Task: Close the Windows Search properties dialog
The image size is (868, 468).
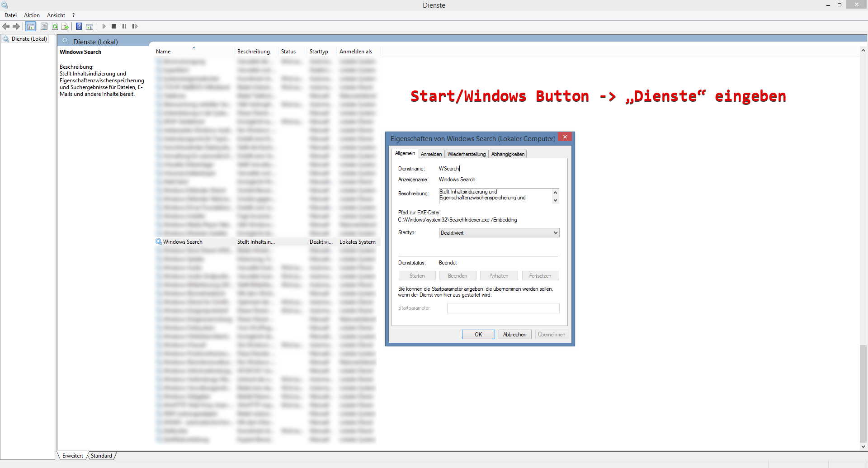Action: (x=565, y=137)
